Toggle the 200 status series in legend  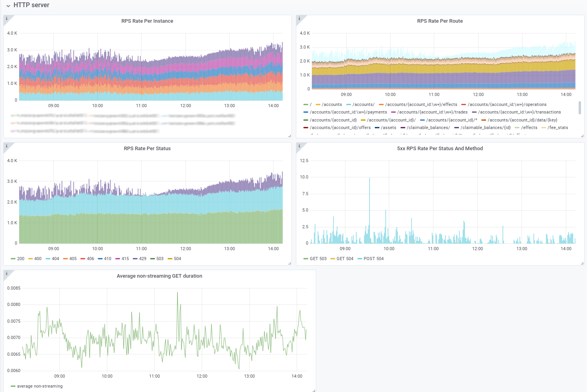18,259
